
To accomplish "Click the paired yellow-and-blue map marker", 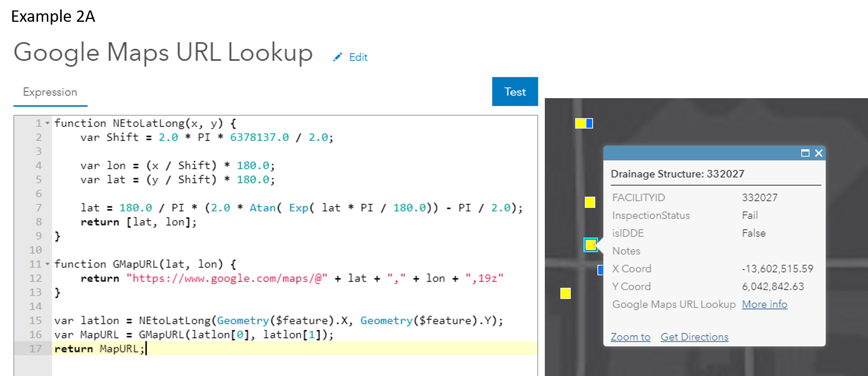I will [x=584, y=123].
